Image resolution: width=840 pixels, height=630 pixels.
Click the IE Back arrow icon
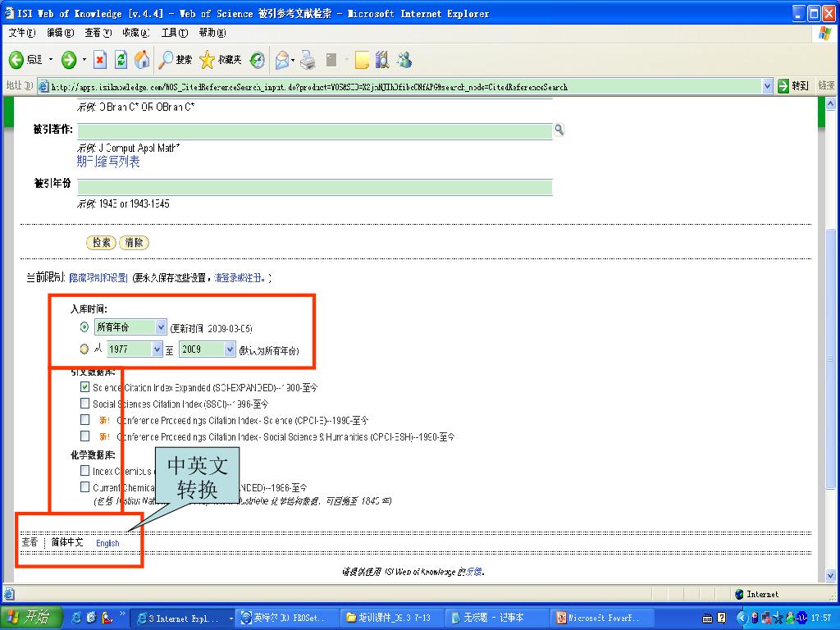(x=16, y=60)
